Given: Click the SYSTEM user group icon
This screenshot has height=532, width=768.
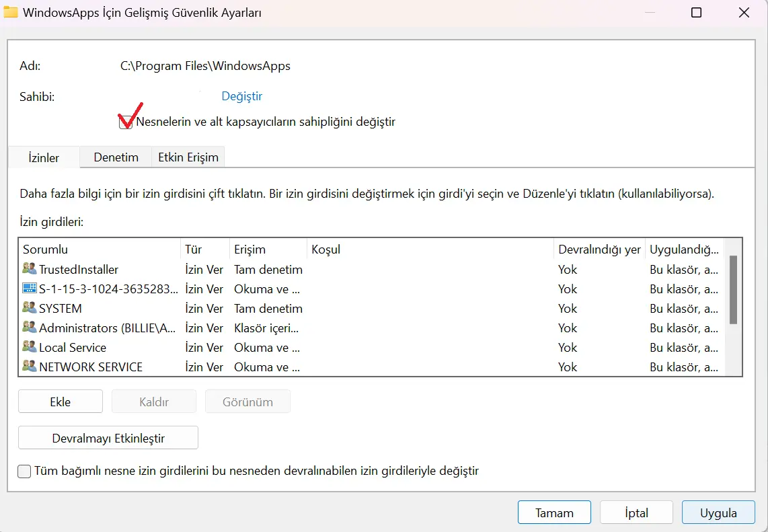Looking at the screenshot, I should [x=30, y=307].
